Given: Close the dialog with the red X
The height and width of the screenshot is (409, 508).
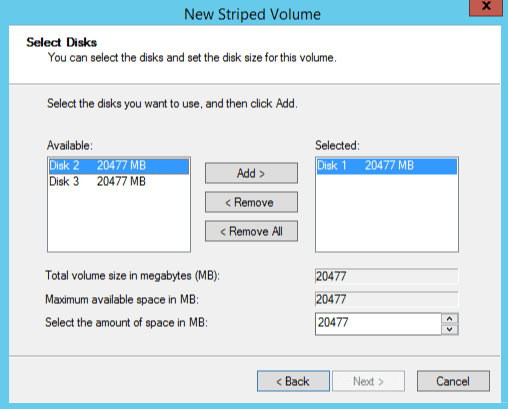Looking at the screenshot, I should [486, 7].
